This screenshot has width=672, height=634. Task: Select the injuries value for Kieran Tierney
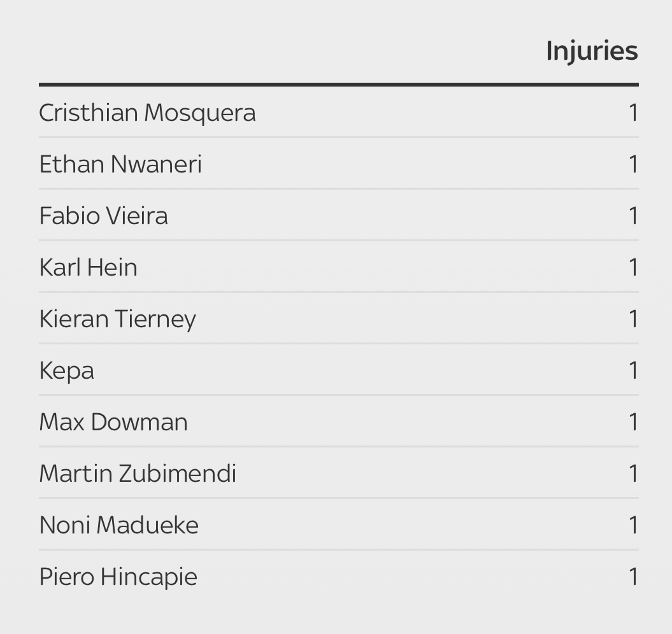pos(633,319)
